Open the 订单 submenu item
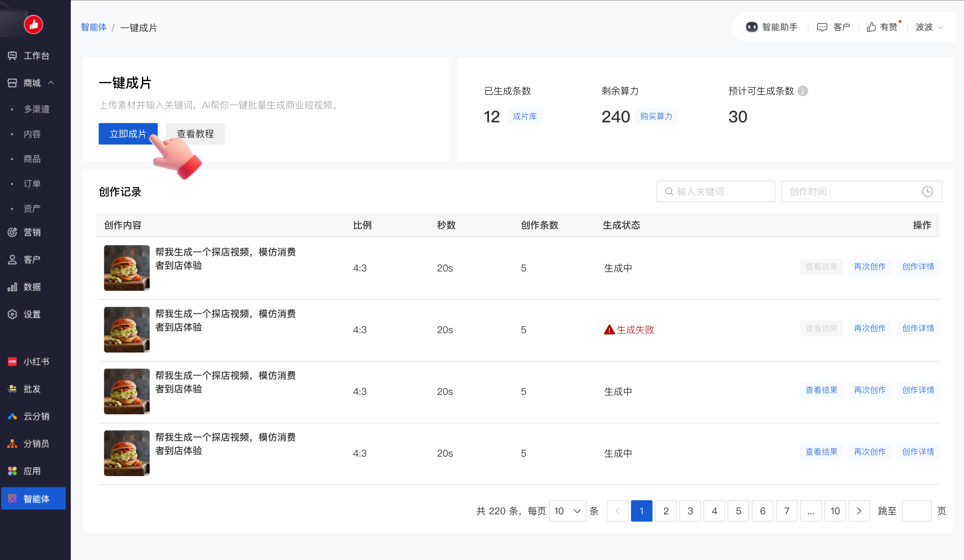The height and width of the screenshot is (560, 964). point(32,184)
